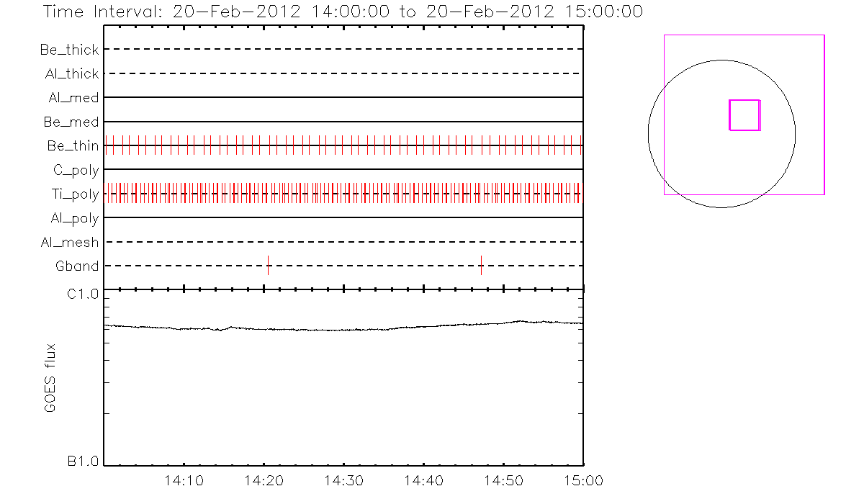Click the Al_med filter label

tap(73, 98)
